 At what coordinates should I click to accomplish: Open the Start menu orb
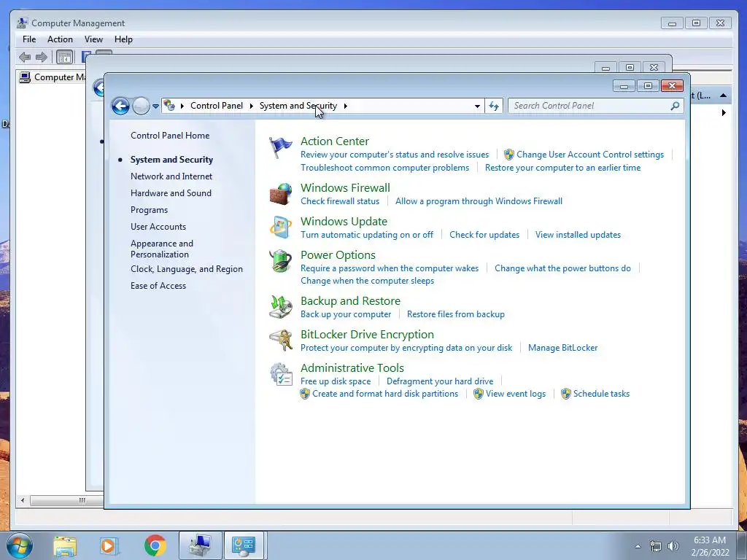(x=19, y=545)
